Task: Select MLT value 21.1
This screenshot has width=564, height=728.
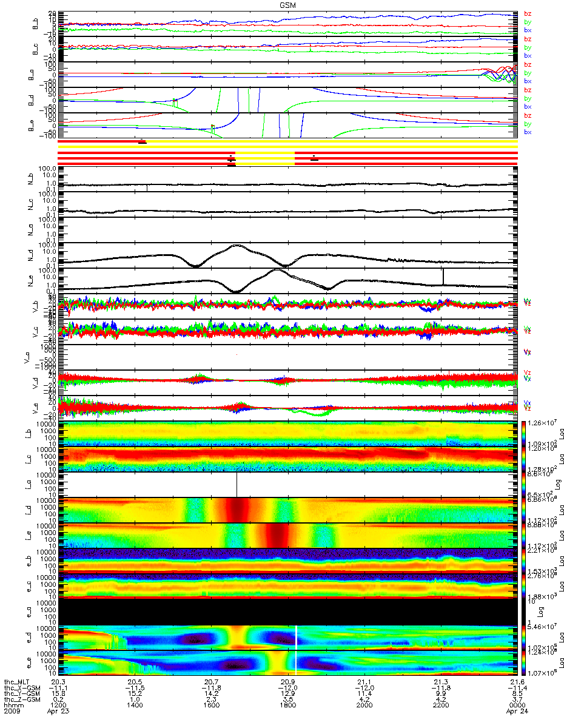Action: 364,682
